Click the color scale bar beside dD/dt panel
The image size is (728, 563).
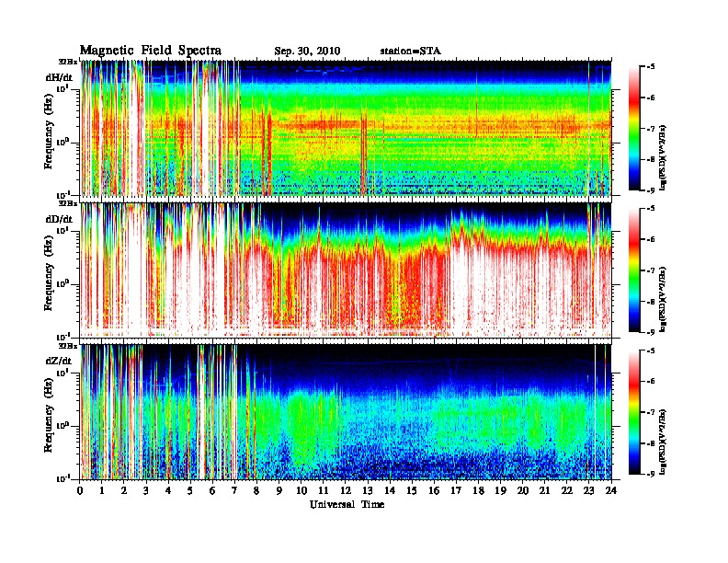(633, 270)
